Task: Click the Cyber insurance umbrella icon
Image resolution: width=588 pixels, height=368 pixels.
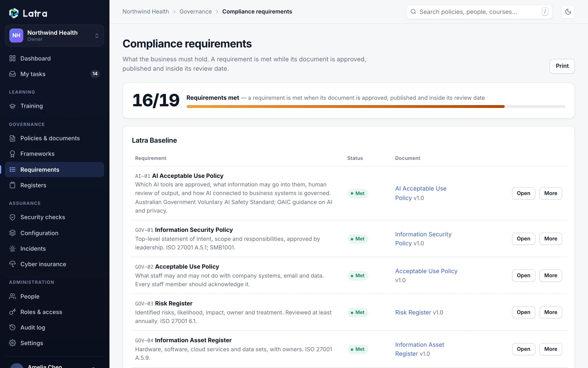Action: (12, 264)
